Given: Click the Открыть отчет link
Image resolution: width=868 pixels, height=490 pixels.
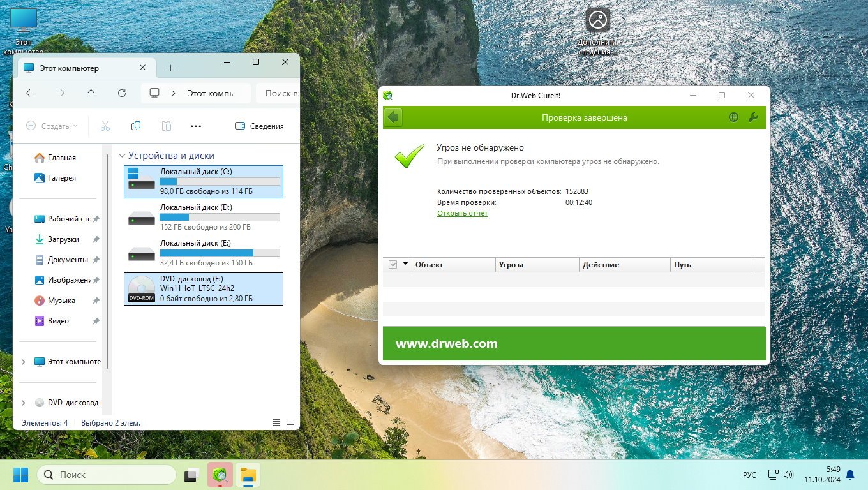Looking at the screenshot, I should tap(462, 214).
